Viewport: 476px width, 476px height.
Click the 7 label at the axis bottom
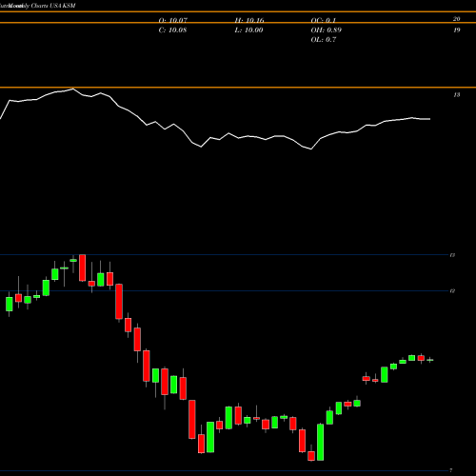coord(451,470)
